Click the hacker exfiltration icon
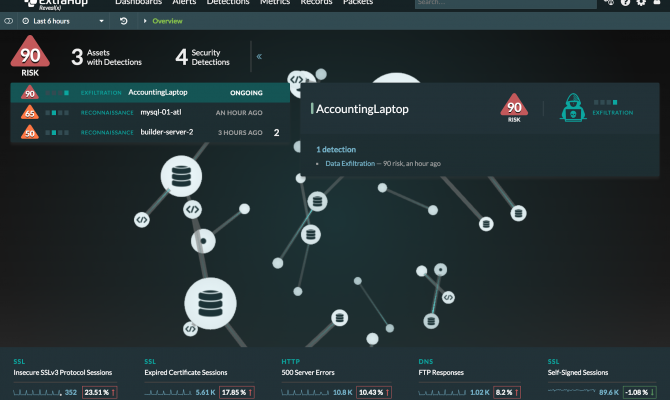 click(573, 108)
